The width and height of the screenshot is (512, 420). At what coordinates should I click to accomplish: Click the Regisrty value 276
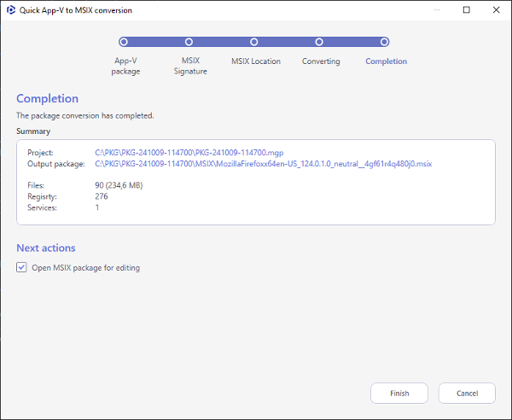point(102,196)
